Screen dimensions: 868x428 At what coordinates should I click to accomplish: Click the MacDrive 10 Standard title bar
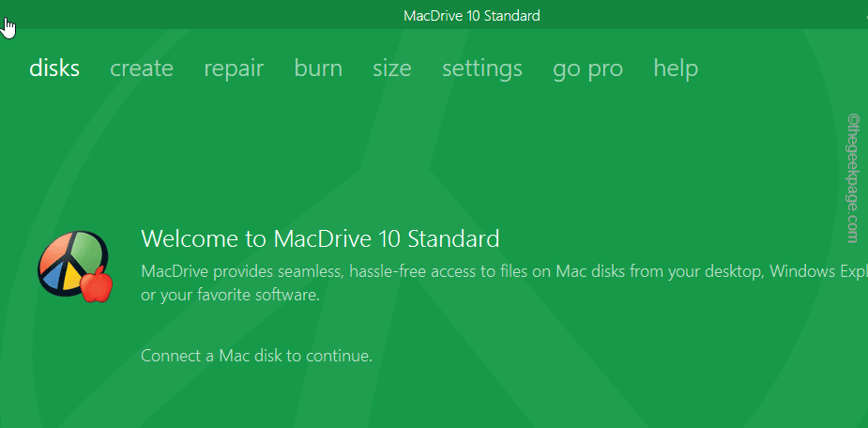(471, 15)
